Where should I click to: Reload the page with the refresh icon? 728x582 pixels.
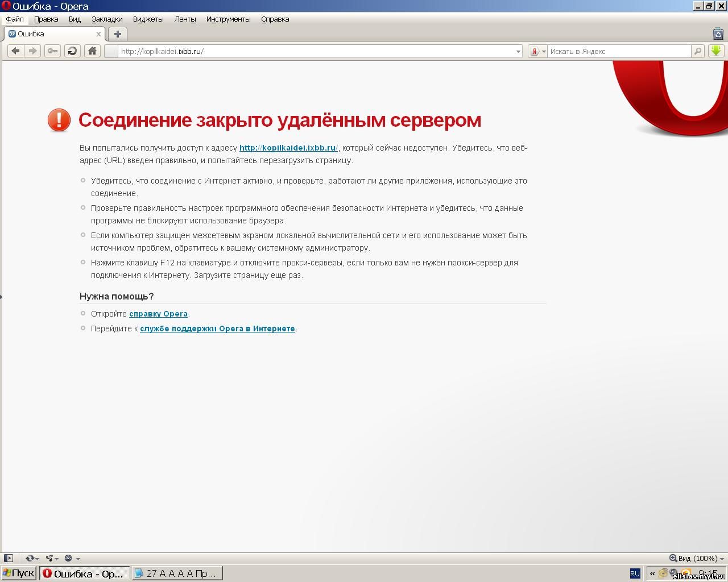click(x=72, y=51)
